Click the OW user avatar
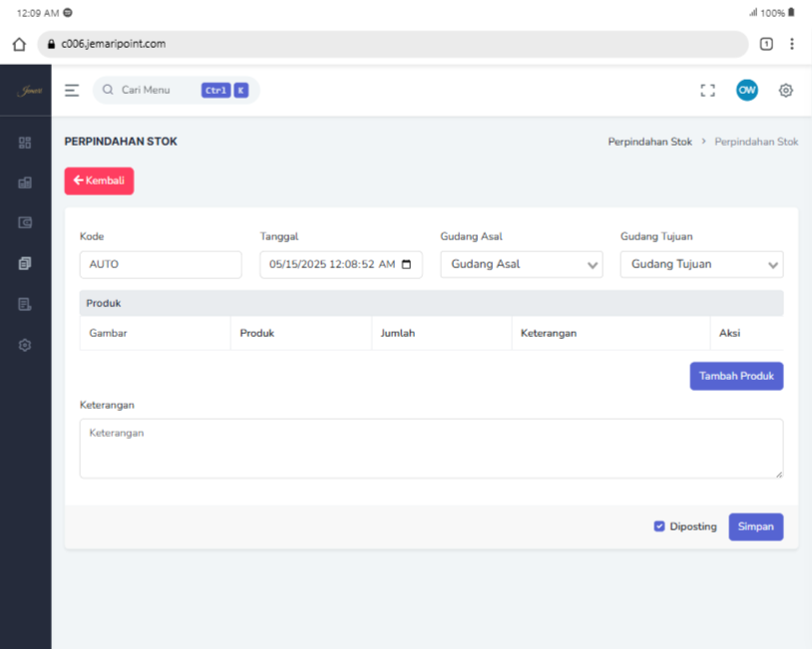Image resolution: width=812 pixels, height=649 pixels. pos(746,91)
